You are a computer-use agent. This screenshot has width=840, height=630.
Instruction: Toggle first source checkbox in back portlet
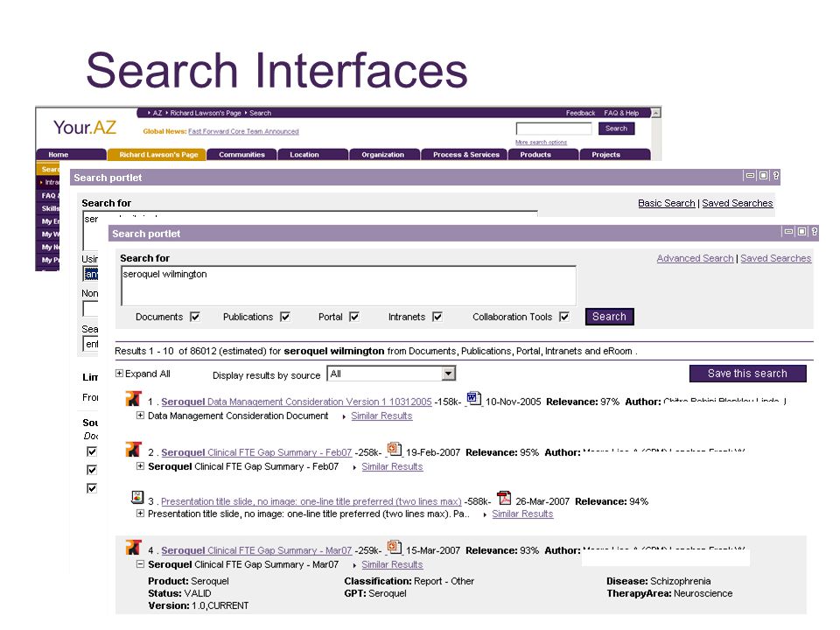click(x=92, y=451)
